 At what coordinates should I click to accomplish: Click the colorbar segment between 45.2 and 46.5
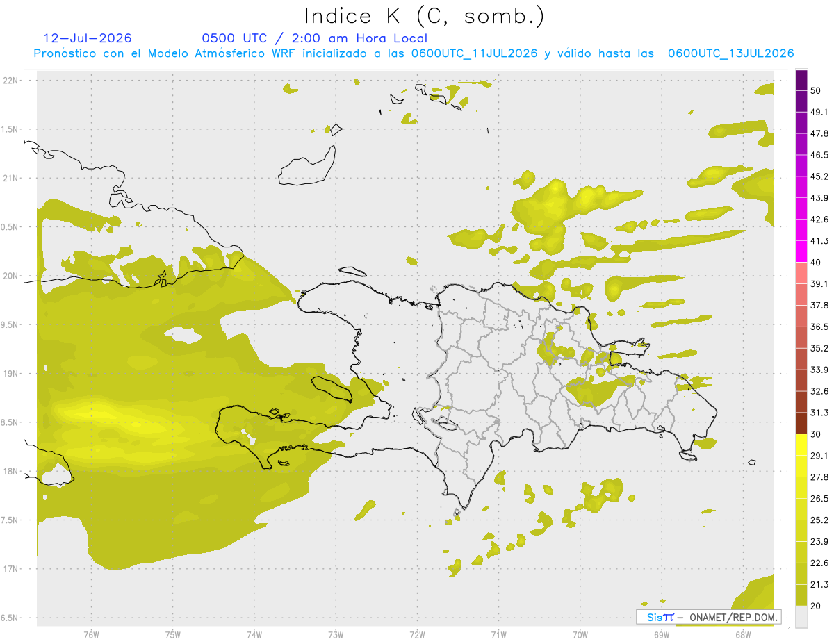click(802, 165)
